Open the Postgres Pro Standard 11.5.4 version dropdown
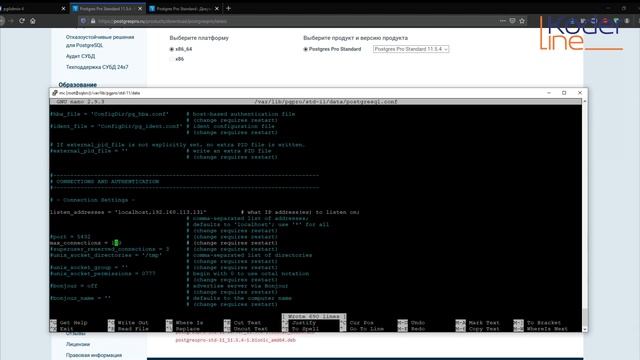 411,49
